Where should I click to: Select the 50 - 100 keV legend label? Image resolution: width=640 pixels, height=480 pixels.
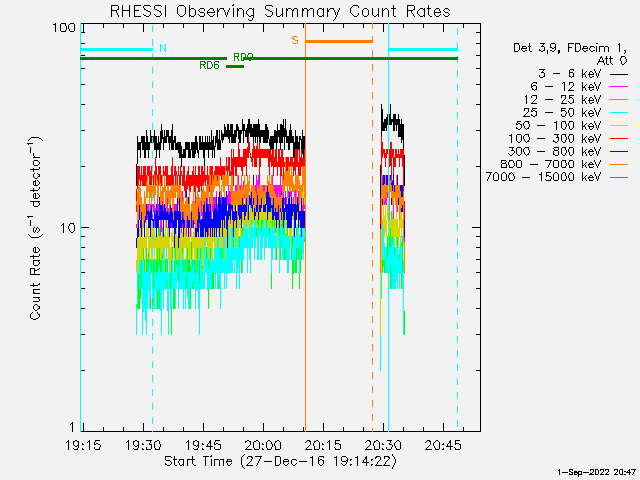pyautogui.click(x=558, y=125)
